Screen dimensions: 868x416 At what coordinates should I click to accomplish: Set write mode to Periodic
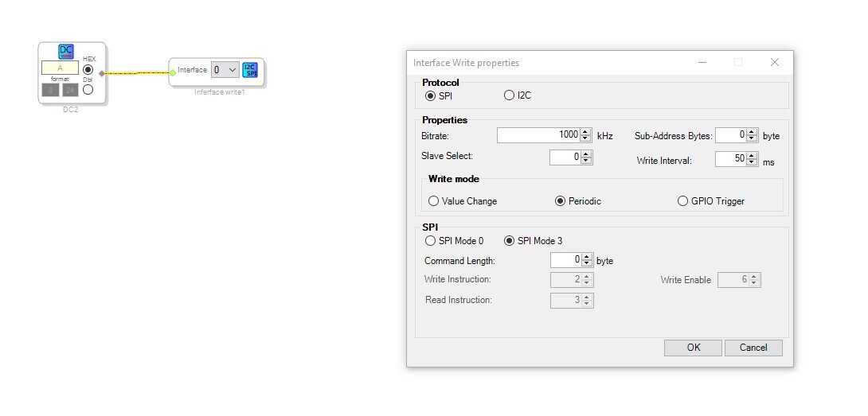560,201
